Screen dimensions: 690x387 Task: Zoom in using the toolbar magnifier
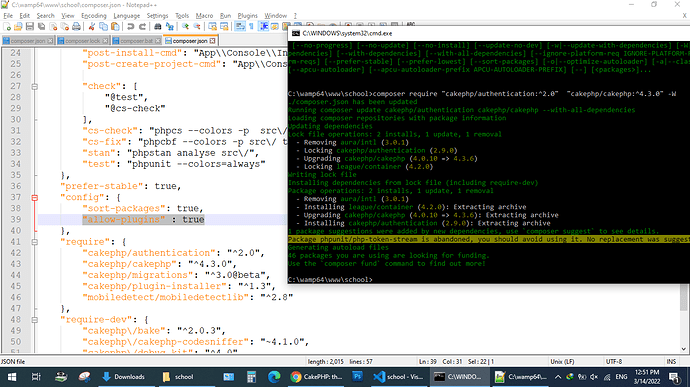tap(185, 27)
